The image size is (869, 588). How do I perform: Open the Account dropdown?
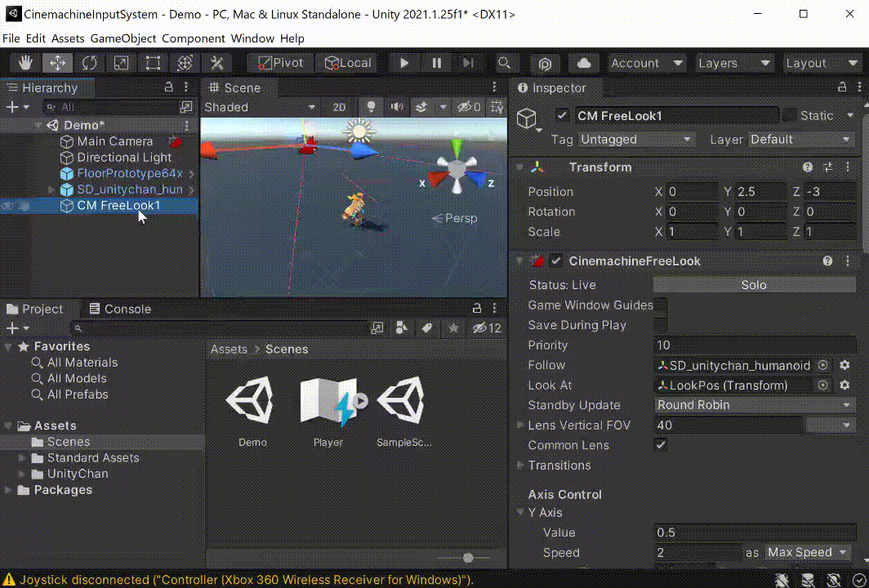647,63
